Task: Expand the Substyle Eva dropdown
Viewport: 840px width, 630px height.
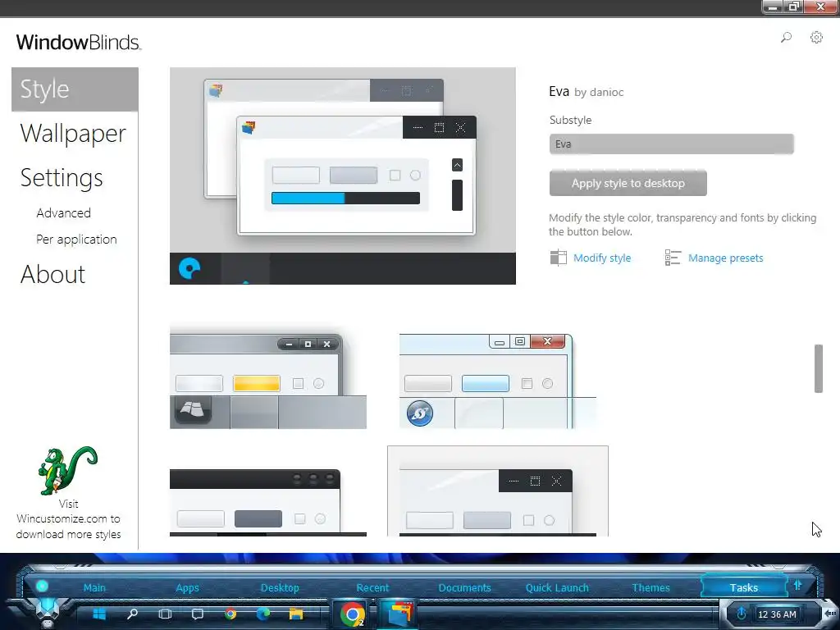Action: coord(671,144)
